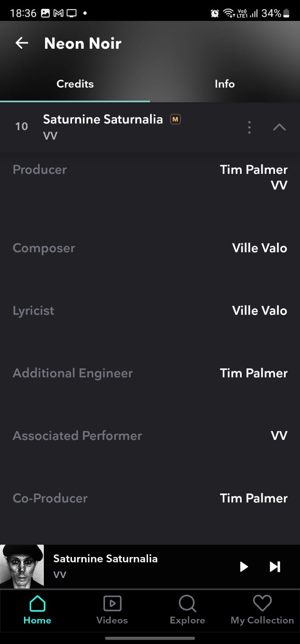Open My Collection
300x644 pixels.
(x=262, y=610)
